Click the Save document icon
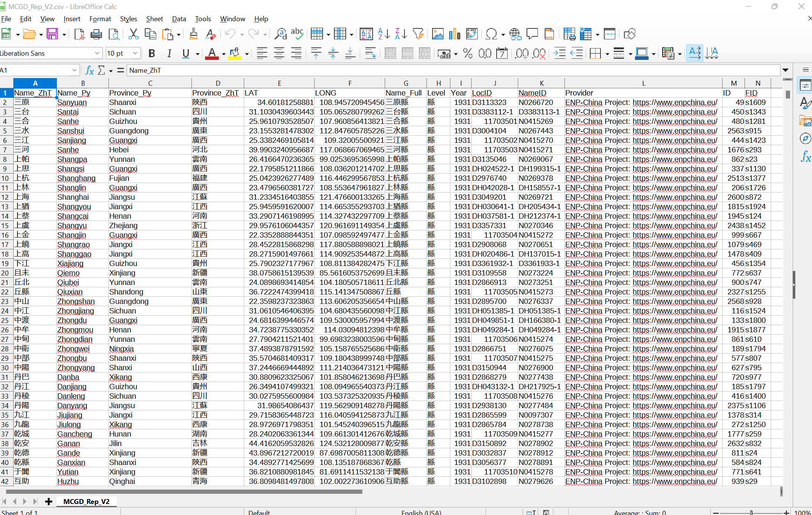The height and width of the screenshot is (515, 812). pyautogui.click(x=52, y=34)
